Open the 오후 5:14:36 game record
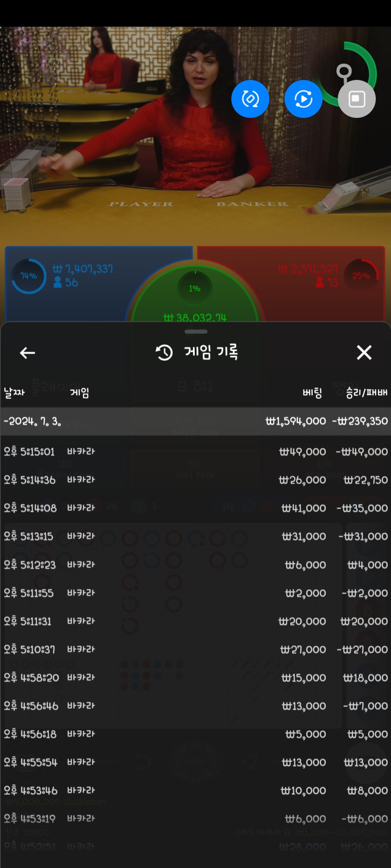The height and width of the screenshot is (868, 391). point(195,480)
